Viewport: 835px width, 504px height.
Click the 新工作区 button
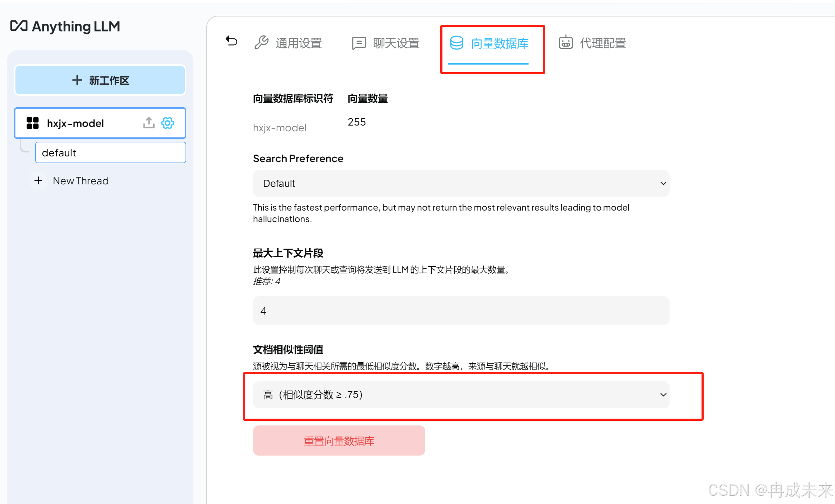(x=100, y=80)
